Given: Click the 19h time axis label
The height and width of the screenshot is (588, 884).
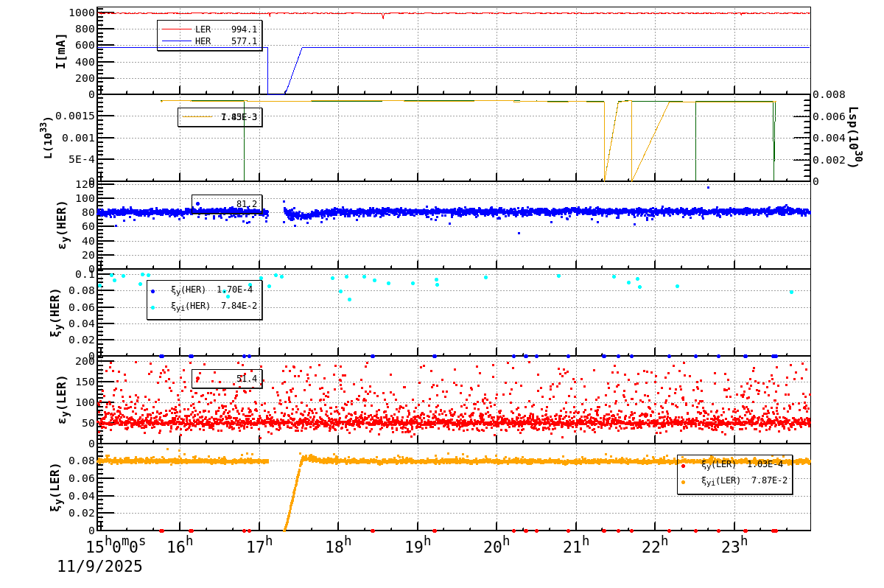Looking at the screenshot, I should pyautogui.click(x=418, y=547).
